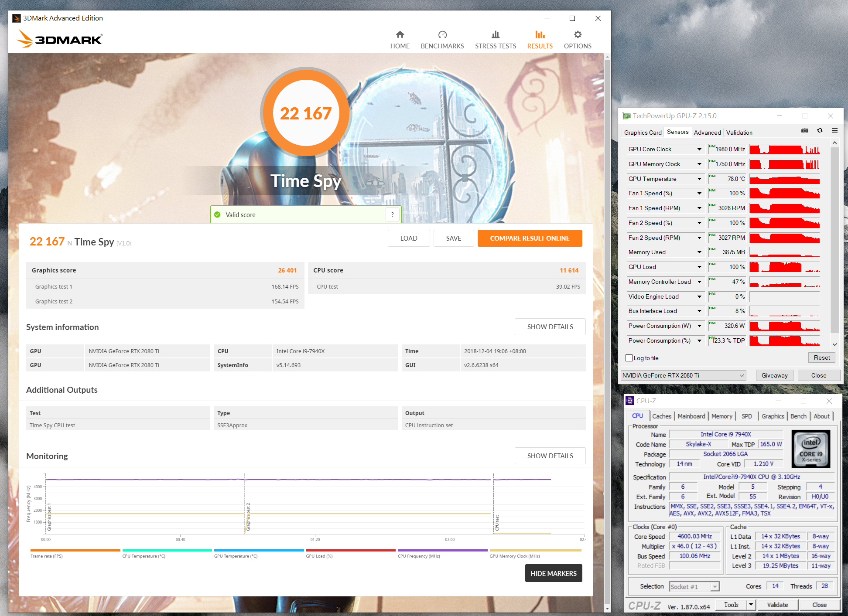Open the Power Consumption (W) dropdown

pos(699,326)
